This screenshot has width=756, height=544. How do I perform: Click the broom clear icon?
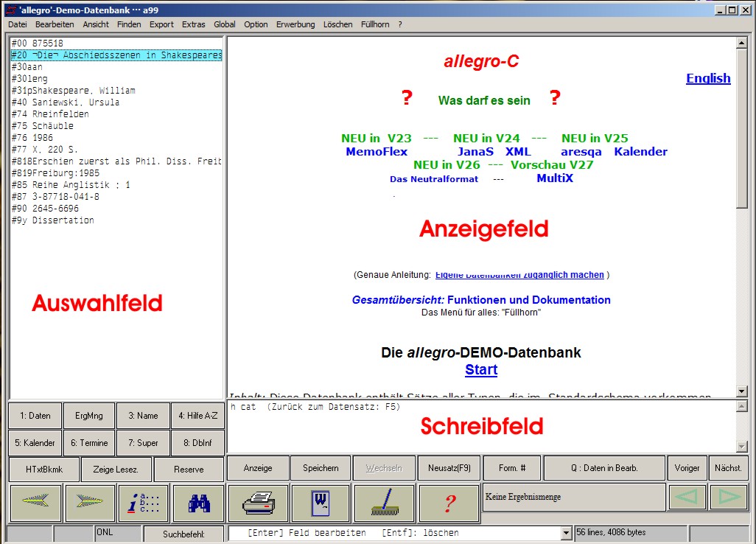(x=385, y=503)
